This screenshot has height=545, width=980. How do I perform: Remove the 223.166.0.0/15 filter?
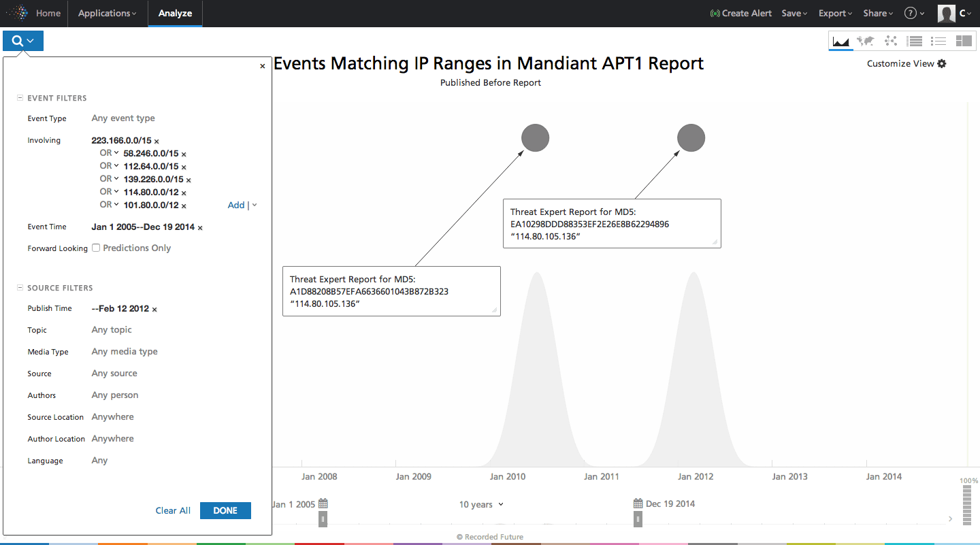[157, 142]
